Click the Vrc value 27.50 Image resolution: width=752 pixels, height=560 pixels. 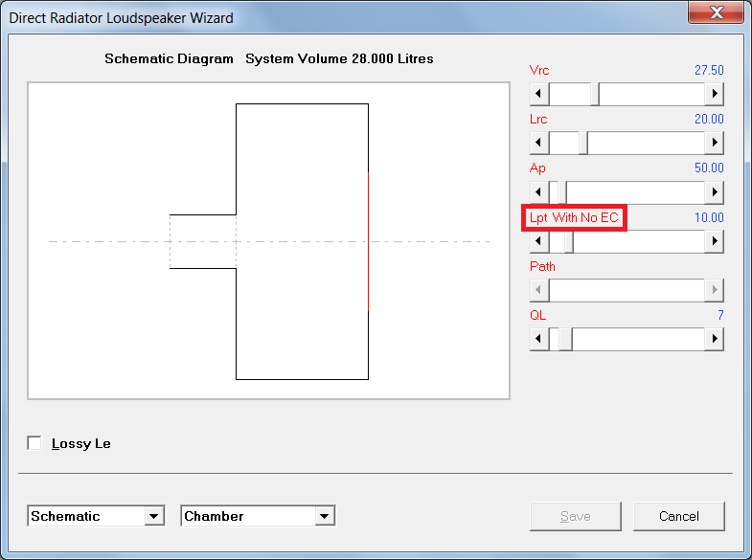pos(709,71)
